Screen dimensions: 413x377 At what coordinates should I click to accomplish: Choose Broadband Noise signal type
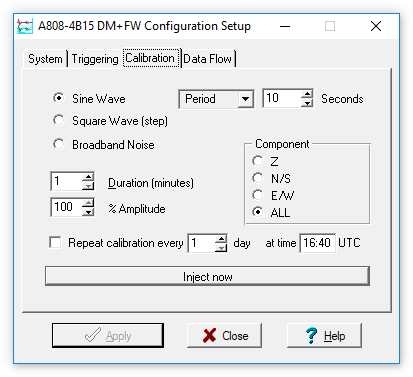tap(104, 145)
